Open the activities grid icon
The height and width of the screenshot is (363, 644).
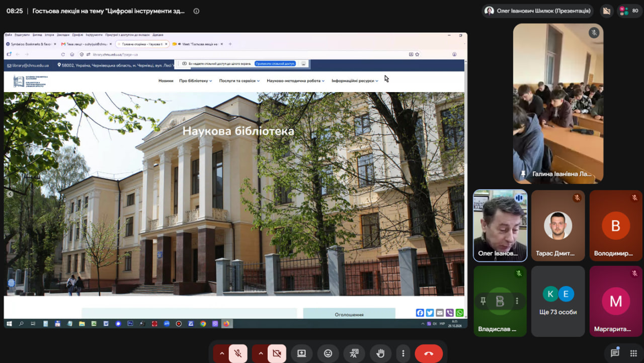pyautogui.click(x=633, y=353)
